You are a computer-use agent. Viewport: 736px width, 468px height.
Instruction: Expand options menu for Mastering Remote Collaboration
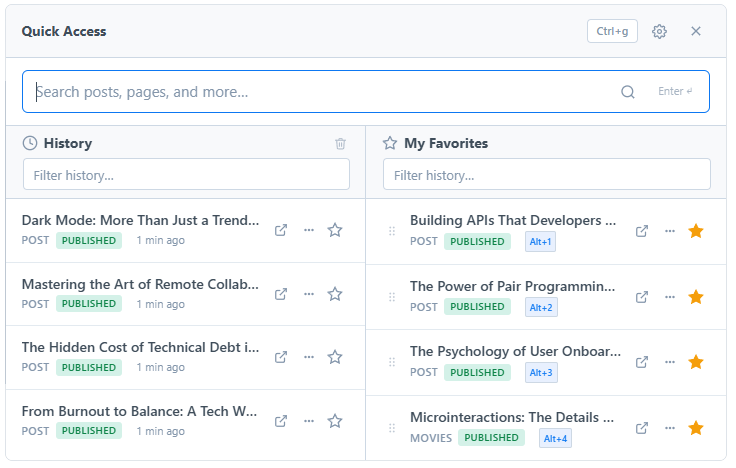(x=309, y=294)
